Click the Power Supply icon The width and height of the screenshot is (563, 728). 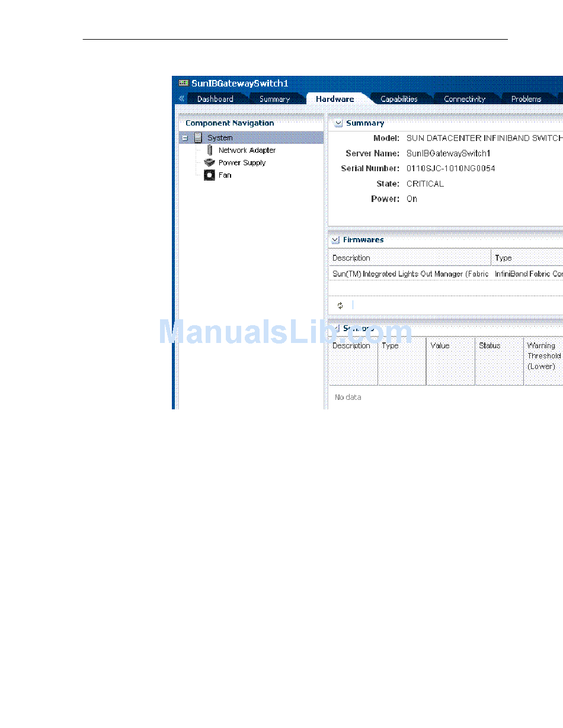(209, 162)
